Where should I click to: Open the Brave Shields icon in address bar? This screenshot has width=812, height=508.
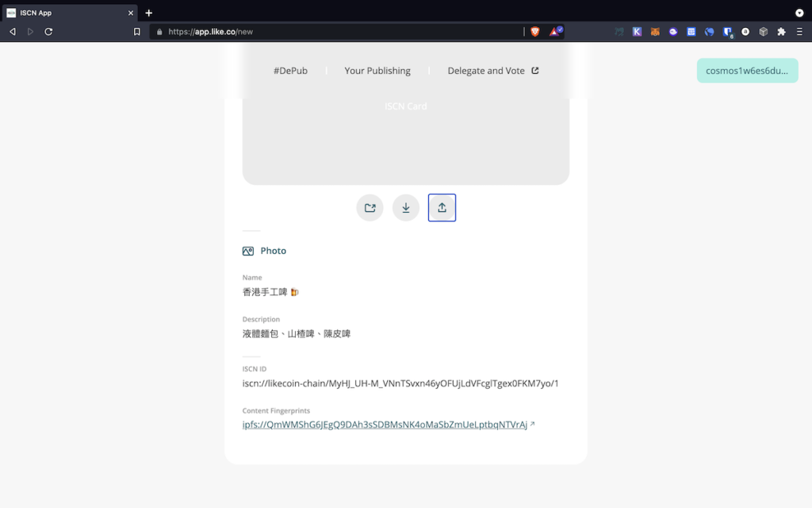536,32
